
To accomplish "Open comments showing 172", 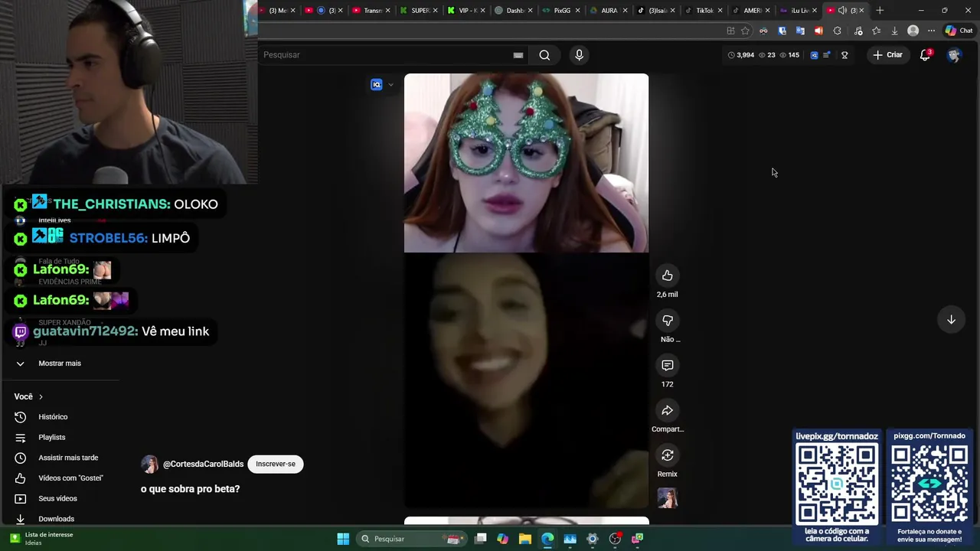I will tap(667, 366).
